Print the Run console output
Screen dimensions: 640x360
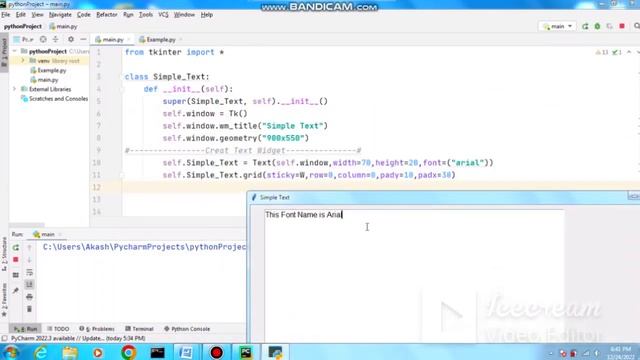click(29, 297)
